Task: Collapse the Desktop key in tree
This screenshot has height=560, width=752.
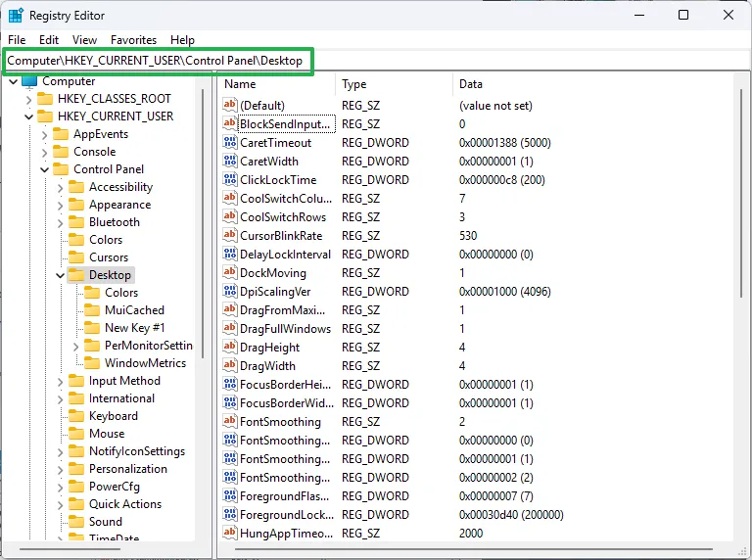Action: pyautogui.click(x=61, y=275)
